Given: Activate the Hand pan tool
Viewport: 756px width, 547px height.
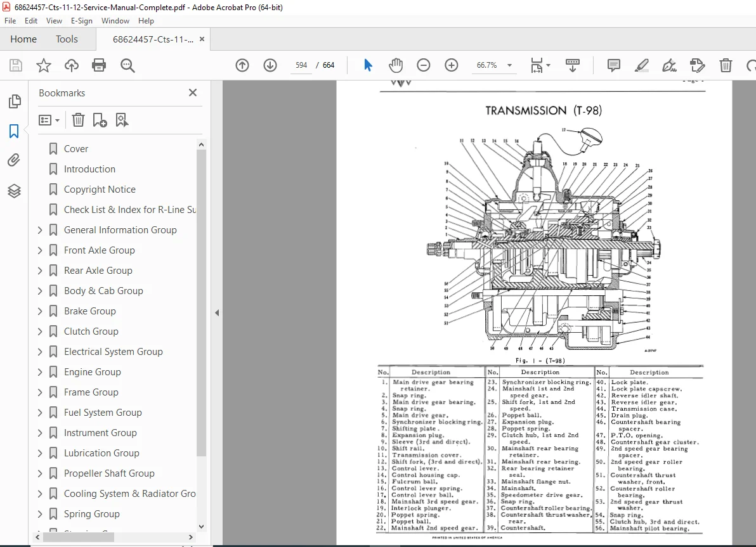Looking at the screenshot, I should (x=396, y=65).
